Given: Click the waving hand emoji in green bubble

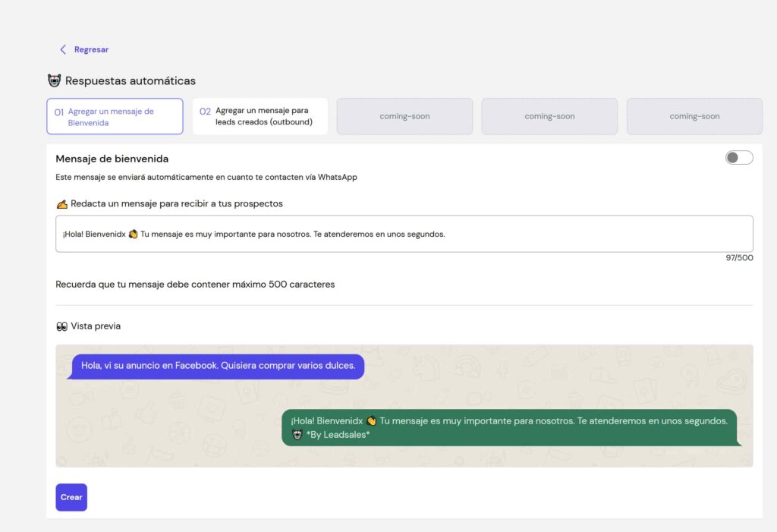Looking at the screenshot, I should point(371,421).
